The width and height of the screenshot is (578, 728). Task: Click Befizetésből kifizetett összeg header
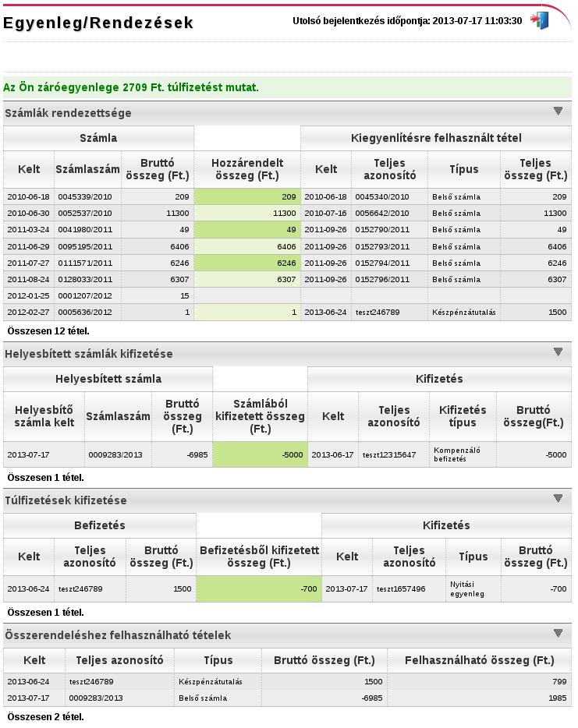point(259,557)
